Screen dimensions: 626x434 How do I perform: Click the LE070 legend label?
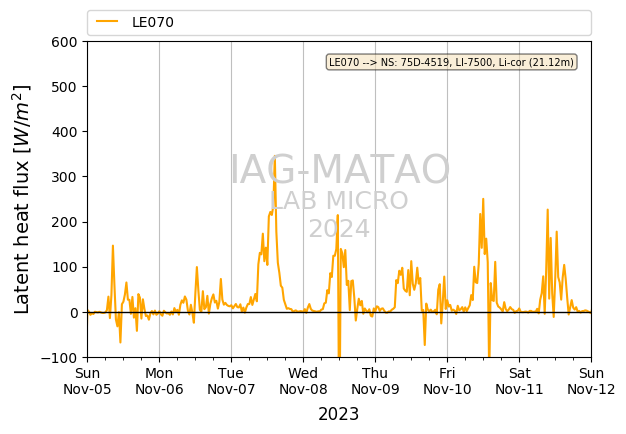click(153, 22)
